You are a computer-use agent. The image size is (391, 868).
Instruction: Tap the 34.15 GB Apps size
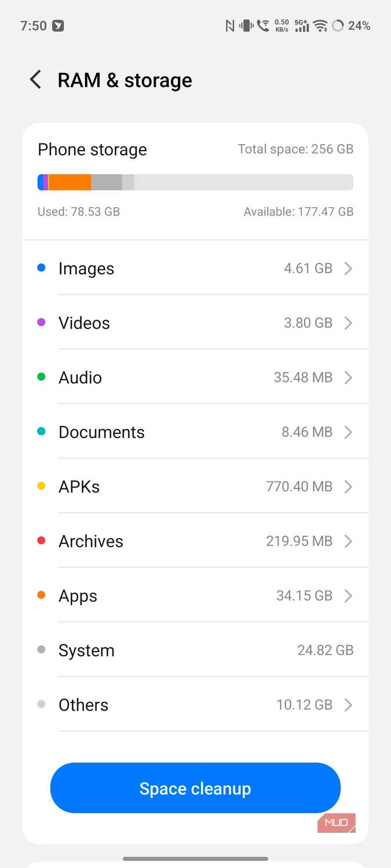coord(304,595)
